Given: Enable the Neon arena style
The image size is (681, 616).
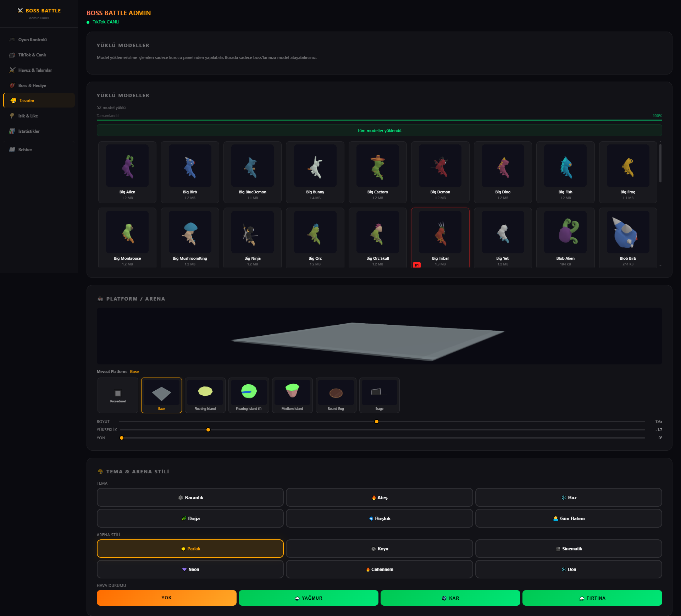Looking at the screenshot, I should point(190,569).
